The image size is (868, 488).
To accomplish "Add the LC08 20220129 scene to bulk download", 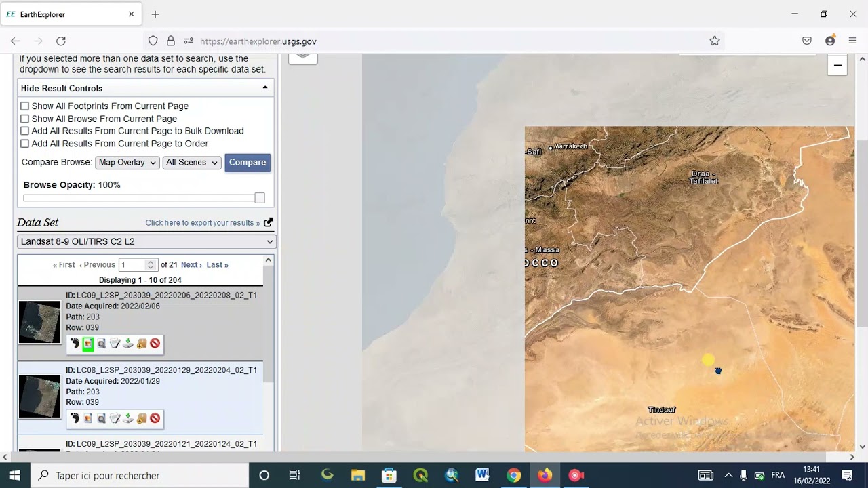I will point(142,419).
